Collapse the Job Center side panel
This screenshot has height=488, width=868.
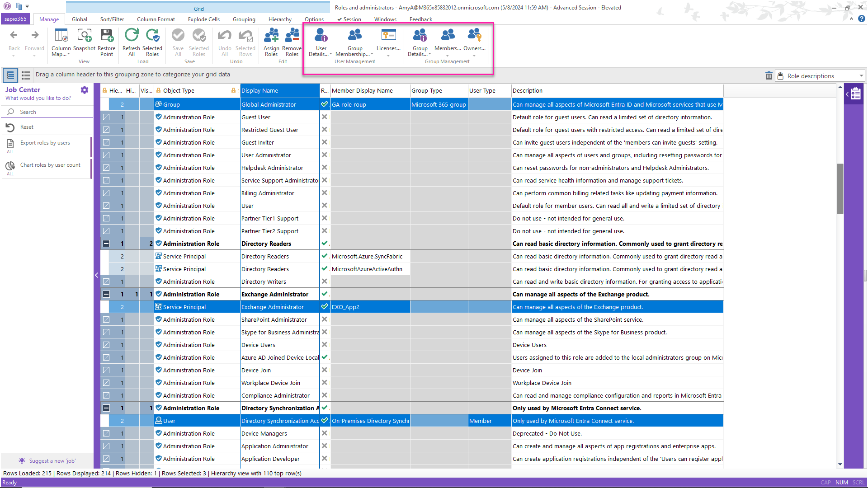click(96, 275)
